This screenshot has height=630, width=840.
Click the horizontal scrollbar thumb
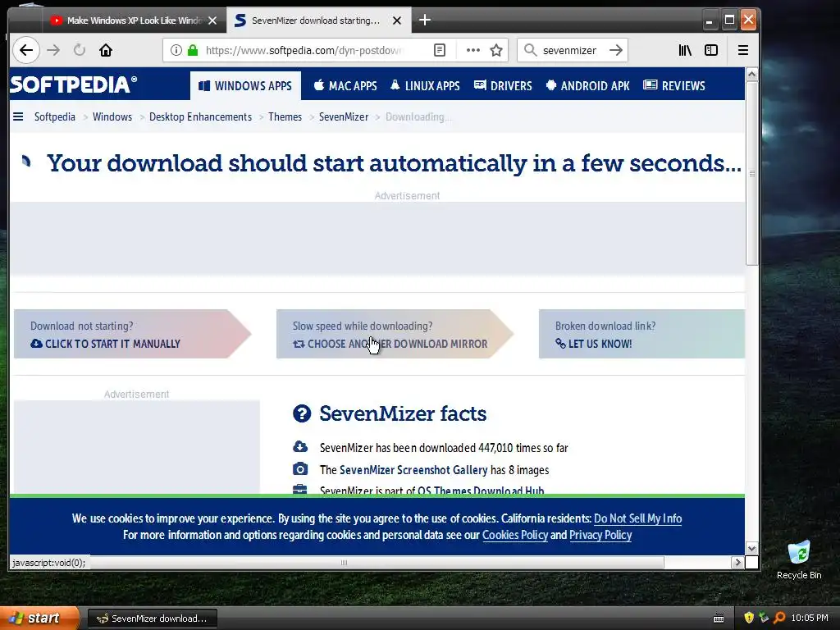tap(344, 563)
